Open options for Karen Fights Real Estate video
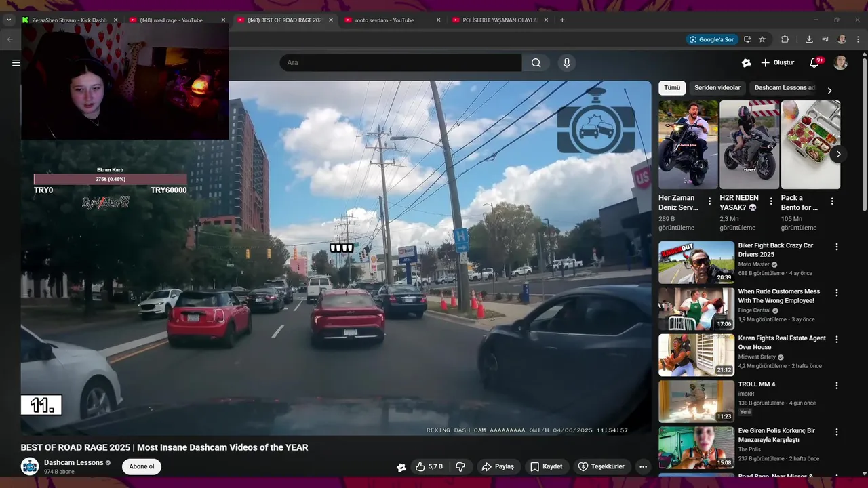 pyautogui.click(x=837, y=340)
